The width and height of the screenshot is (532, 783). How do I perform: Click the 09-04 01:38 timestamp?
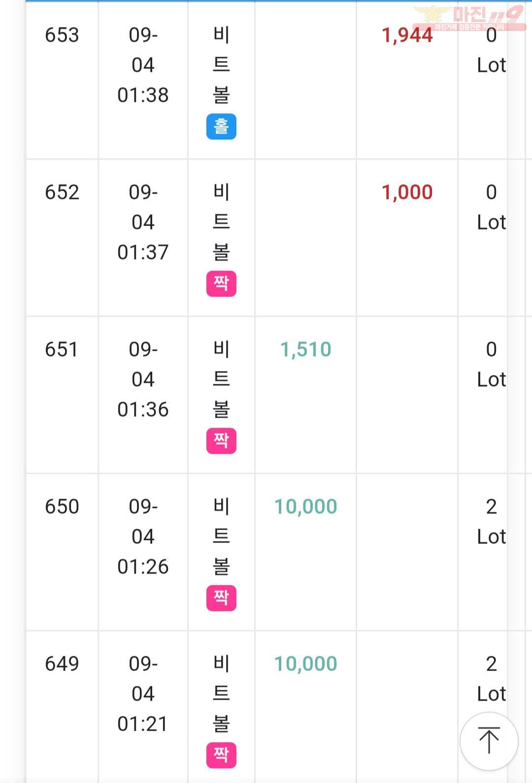(143, 65)
